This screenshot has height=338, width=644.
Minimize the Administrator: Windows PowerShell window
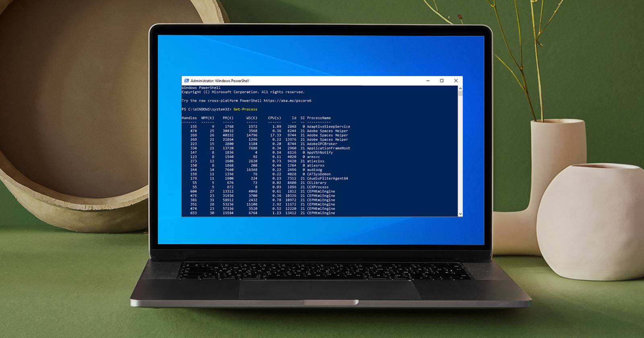428,81
